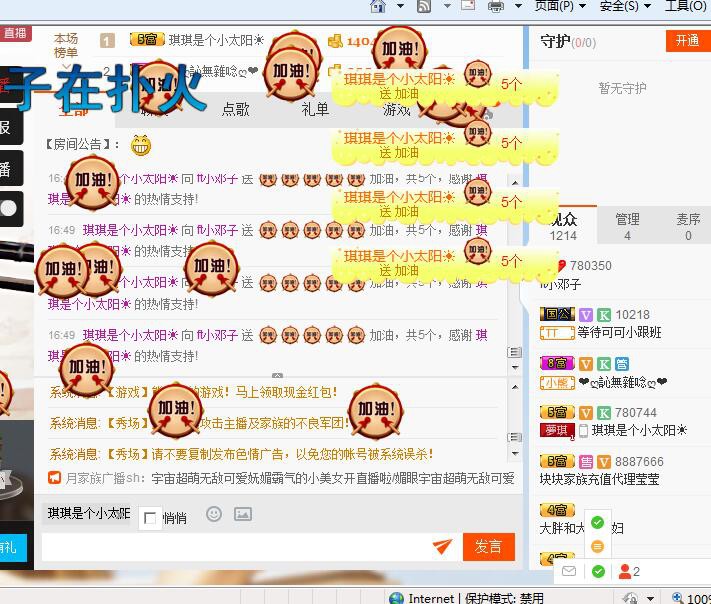This screenshot has height=604, width=711.
Task: Expand the Home button dropdown arrow
Action: click(400, 6)
